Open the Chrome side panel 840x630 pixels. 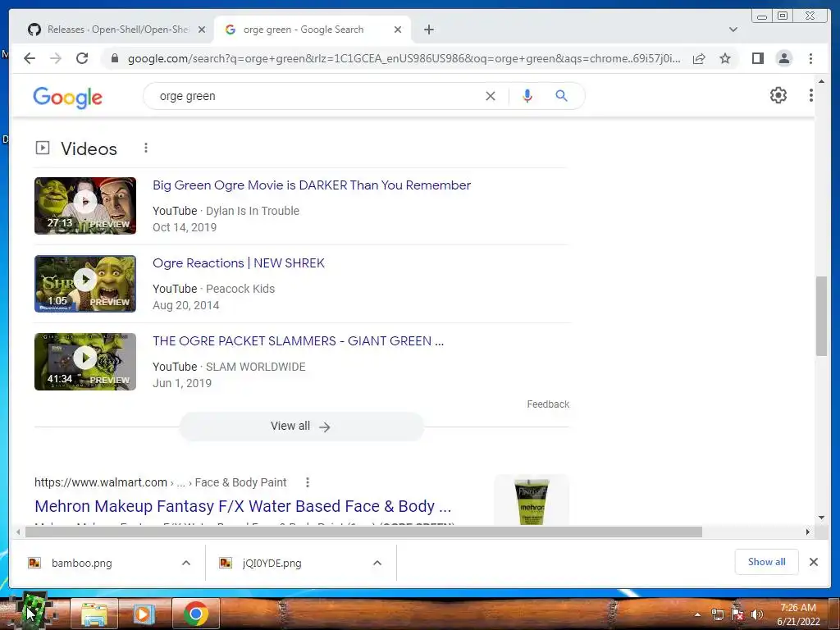click(758, 58)
